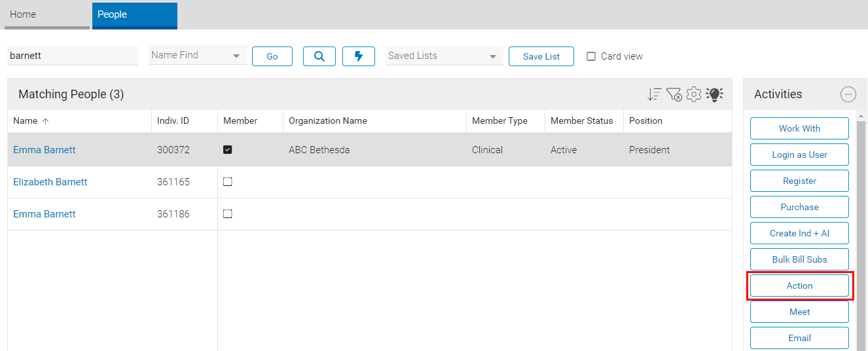Sort by the Member Status column header
The height and width of the screenshot is (351, 868).
click(584, 121)
